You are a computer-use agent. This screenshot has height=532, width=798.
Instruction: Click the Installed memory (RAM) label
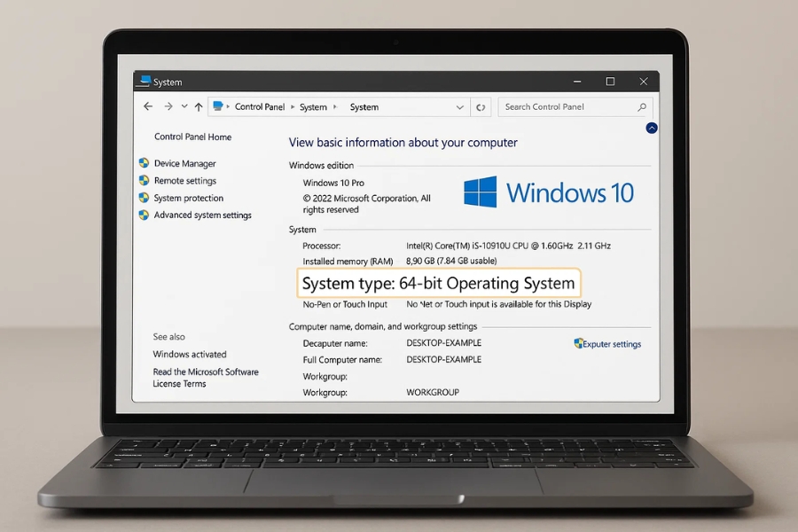(348, 262)
